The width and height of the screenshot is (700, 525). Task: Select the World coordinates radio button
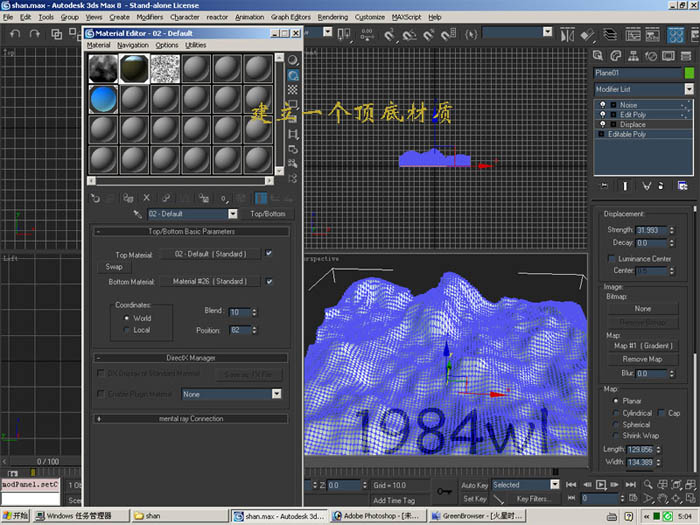point(127,318)
